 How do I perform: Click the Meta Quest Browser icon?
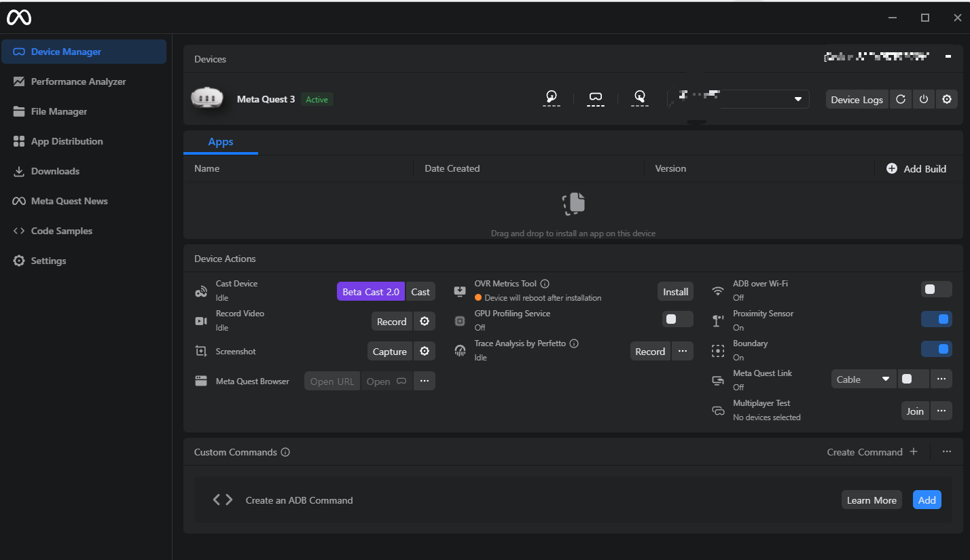click(201, 381)
